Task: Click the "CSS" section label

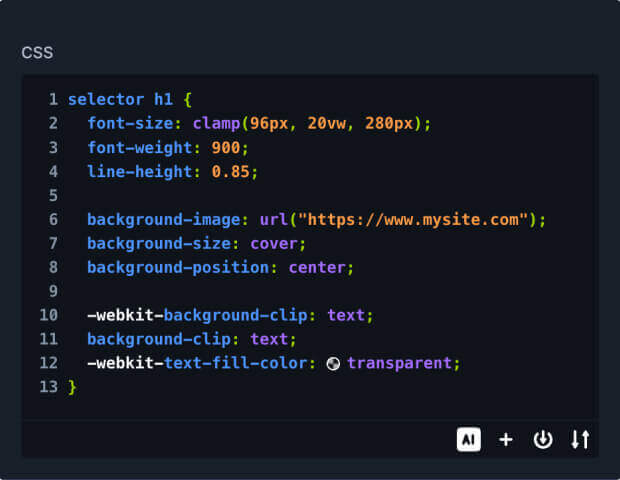Action: pyautogui.click(x=37, y=53)
